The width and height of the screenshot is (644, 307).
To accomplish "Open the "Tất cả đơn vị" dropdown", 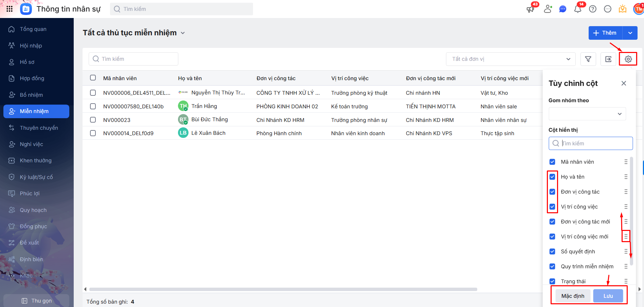I will [511, 59].
